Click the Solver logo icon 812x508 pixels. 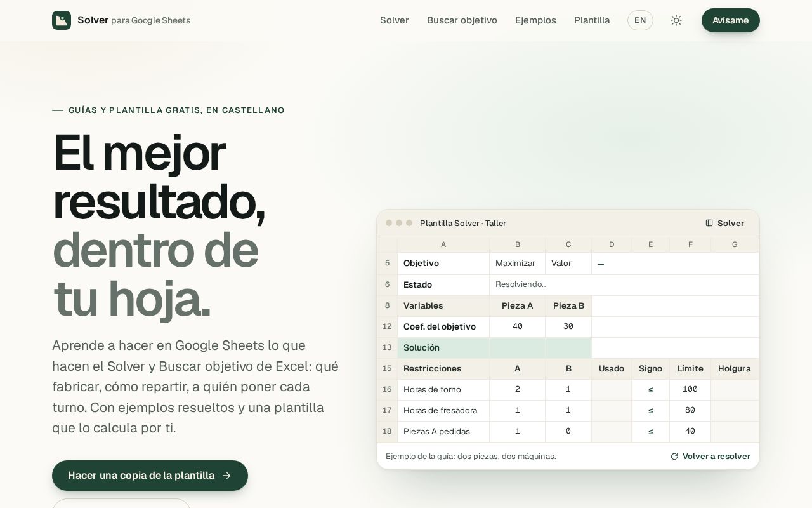tap(62, 20)
